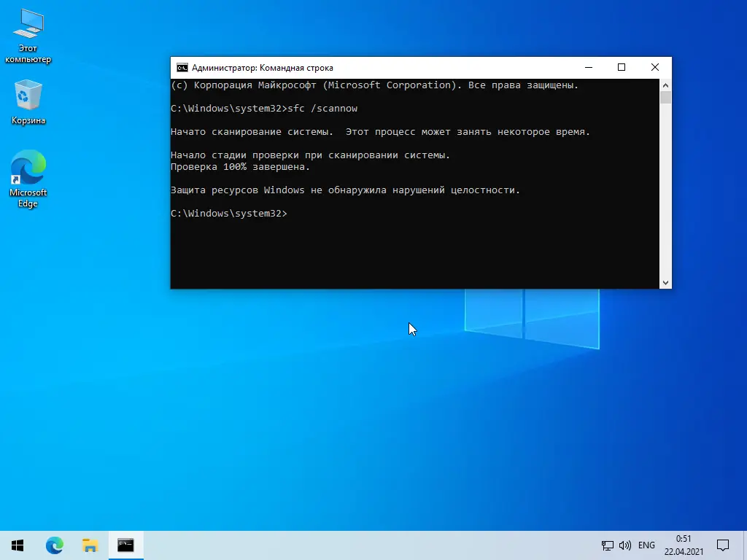Click the console vertical scrollbar thumb

pos(665,97)
